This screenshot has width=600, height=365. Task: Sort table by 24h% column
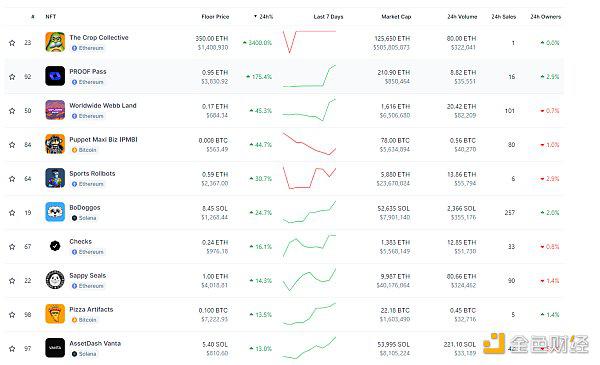[x=263, y=17]
